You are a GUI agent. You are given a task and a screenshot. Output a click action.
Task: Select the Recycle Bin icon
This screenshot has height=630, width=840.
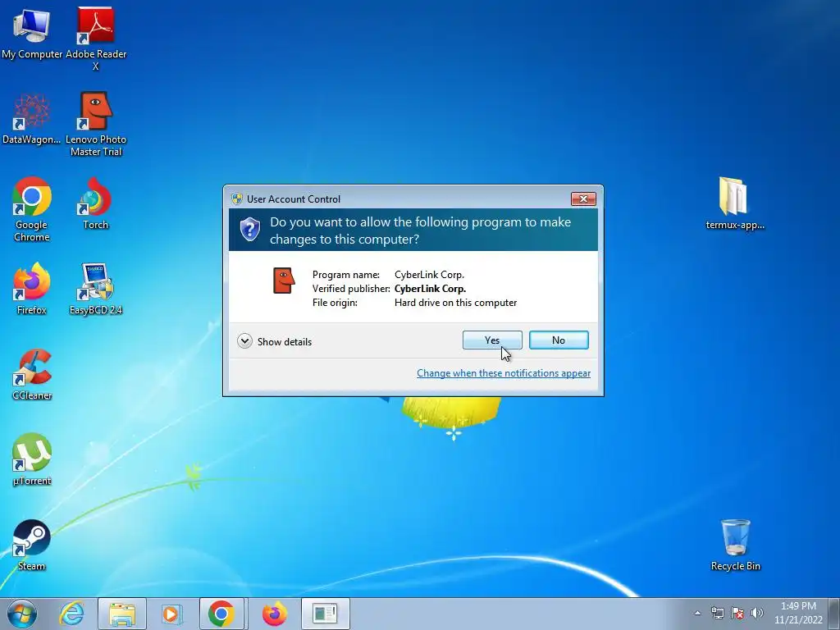[x=735, y=545]
